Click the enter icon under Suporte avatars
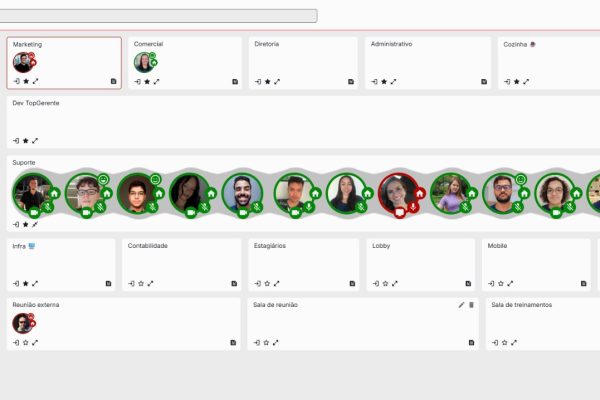This screenshot has height=400, width=600. coord(16,224)
